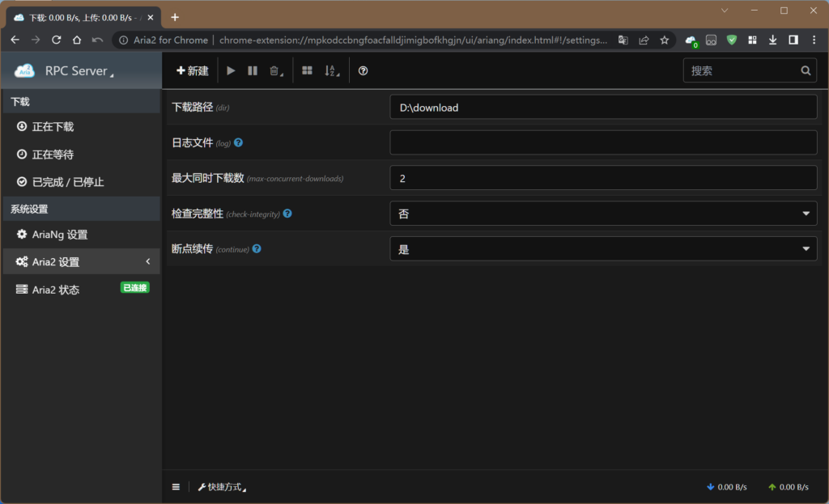This screenshot has width=829, height=504.
Task: Open the RPC Server selector
Action: (x=79, y=71)
